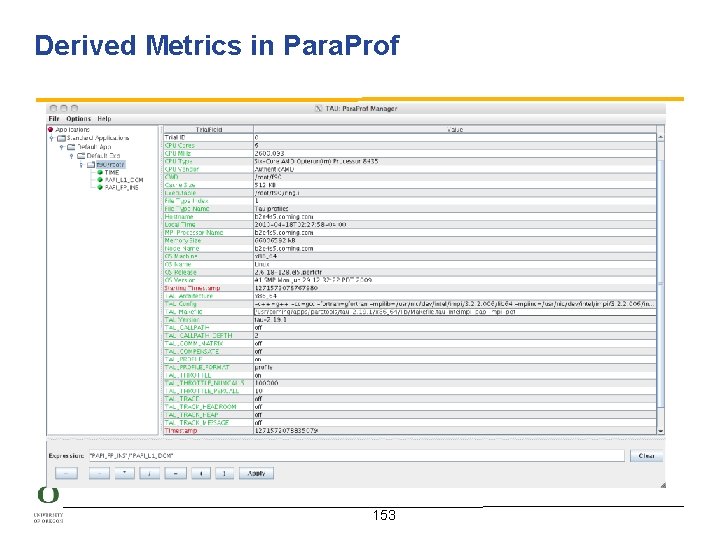Click the Clear button
720x540 pixels.
click(646, 456)
